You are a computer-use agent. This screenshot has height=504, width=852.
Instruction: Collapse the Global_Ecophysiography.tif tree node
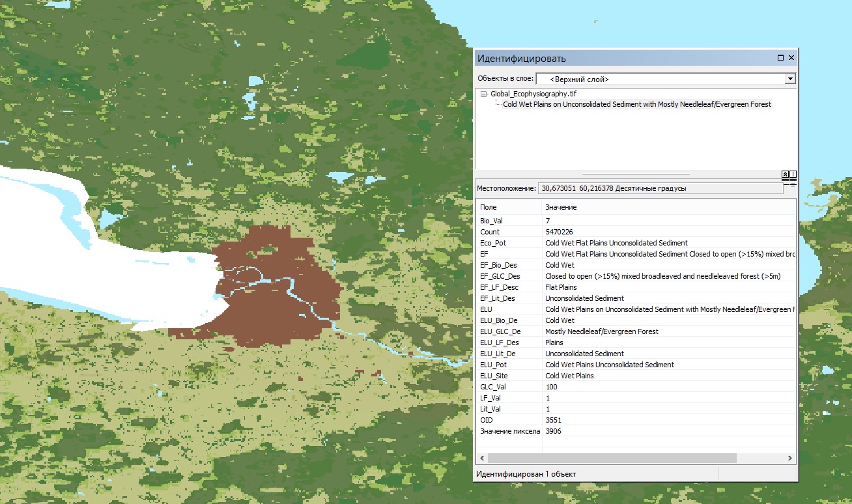coord(484,94)
